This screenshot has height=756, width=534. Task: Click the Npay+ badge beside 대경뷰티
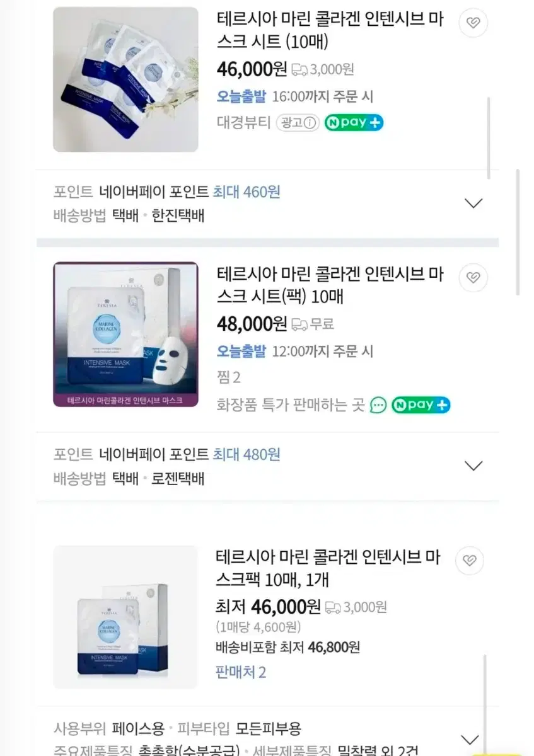click(354, 123)
